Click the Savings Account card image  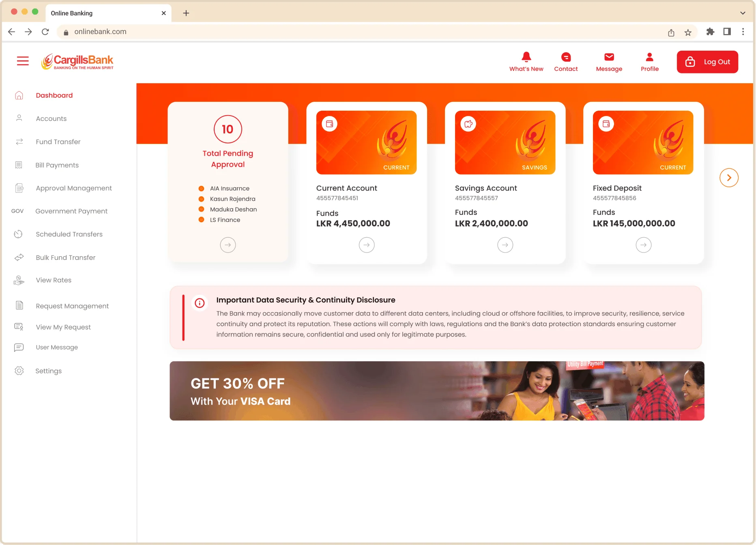click(x=505, y=142)
